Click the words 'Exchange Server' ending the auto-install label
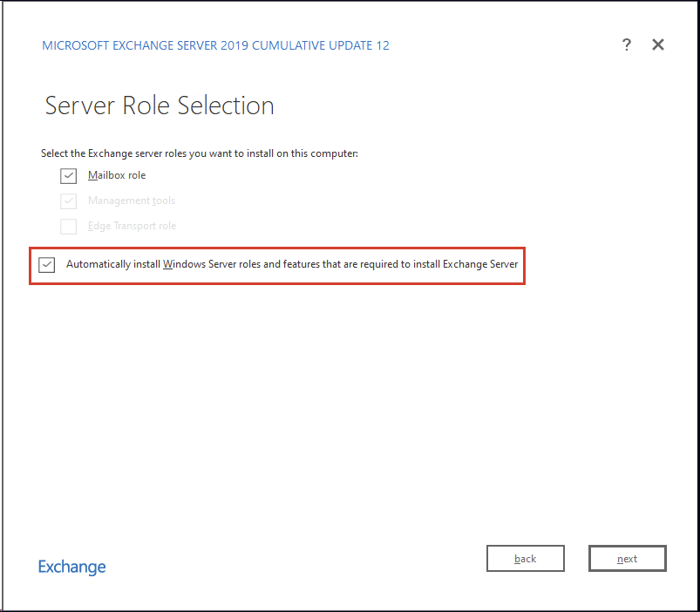Viewport: 700px width, 612px height. point(480,264)
